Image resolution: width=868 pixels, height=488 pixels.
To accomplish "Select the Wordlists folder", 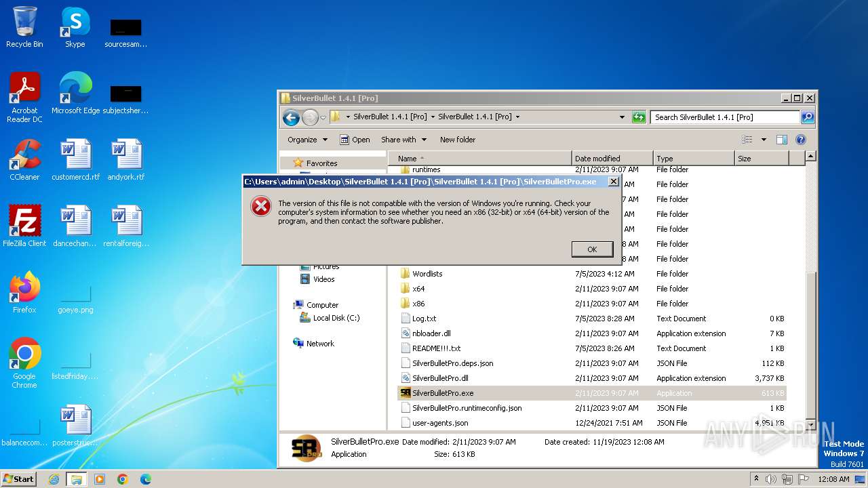I will (591, 274).
